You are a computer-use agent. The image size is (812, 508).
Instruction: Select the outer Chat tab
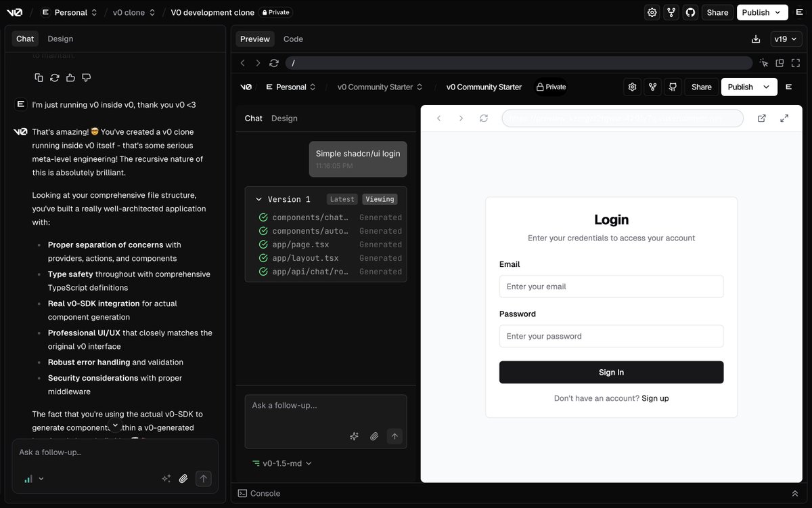[25, 39]
